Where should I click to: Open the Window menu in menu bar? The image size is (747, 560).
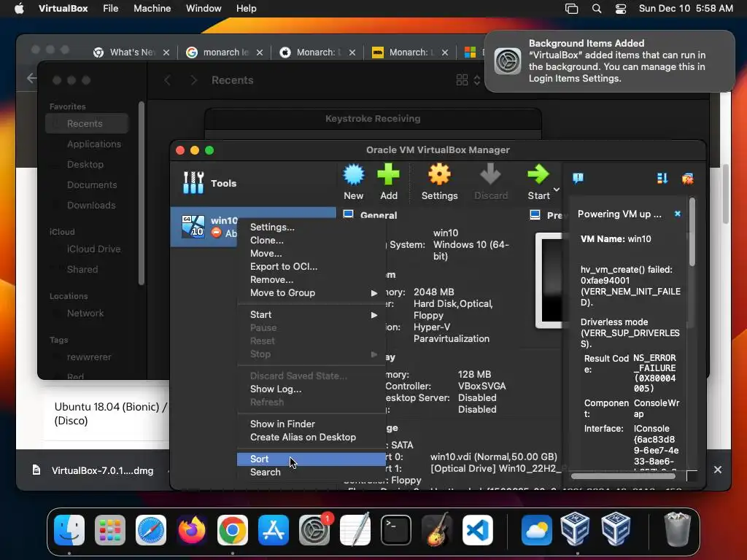coord(204,9)
